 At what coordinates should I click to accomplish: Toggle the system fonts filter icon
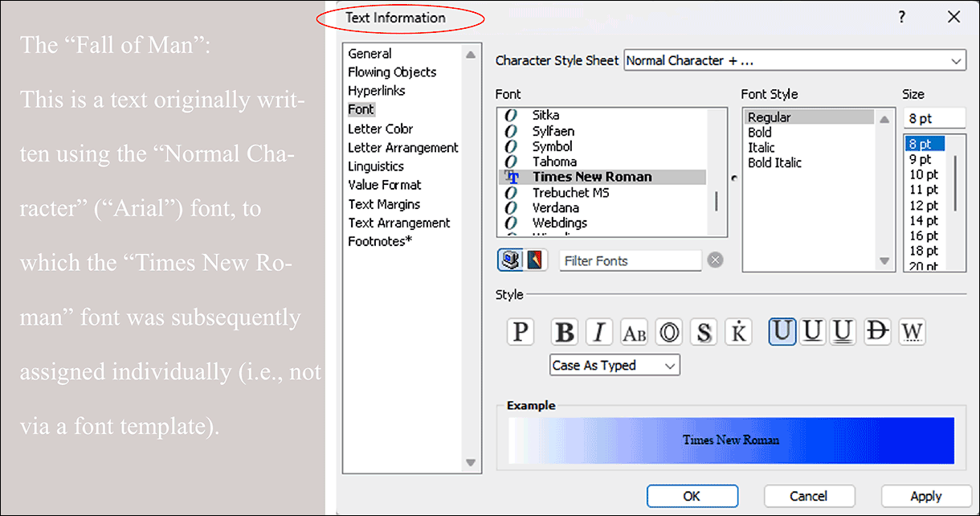pos(509,260)
